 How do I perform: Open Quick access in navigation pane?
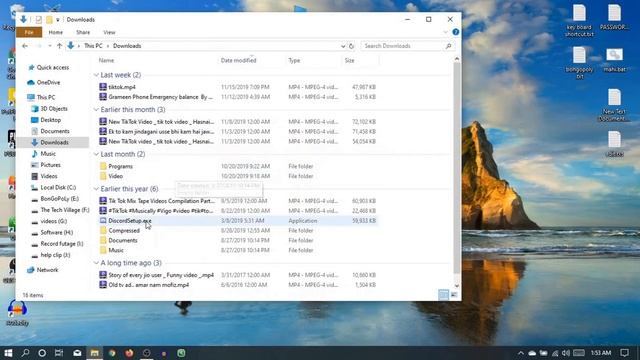pos(52,68)
